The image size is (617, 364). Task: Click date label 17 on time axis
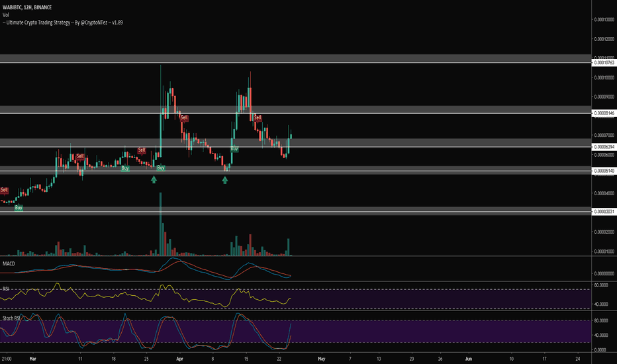pyautogui.click(x=545, y=359)
